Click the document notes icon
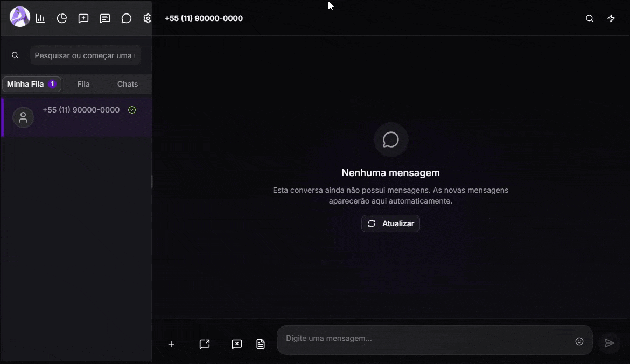 point(261,344)
